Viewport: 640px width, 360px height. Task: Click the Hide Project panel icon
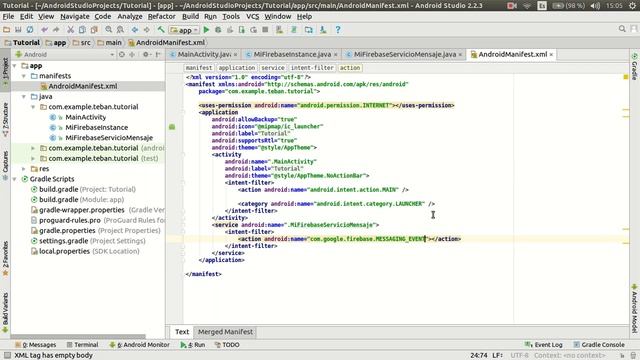158,54
